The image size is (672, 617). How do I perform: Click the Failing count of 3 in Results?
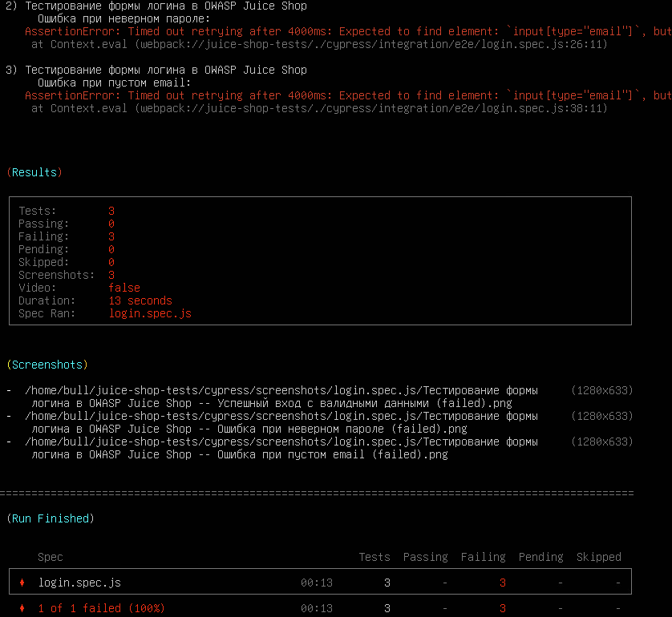[111, 236]
